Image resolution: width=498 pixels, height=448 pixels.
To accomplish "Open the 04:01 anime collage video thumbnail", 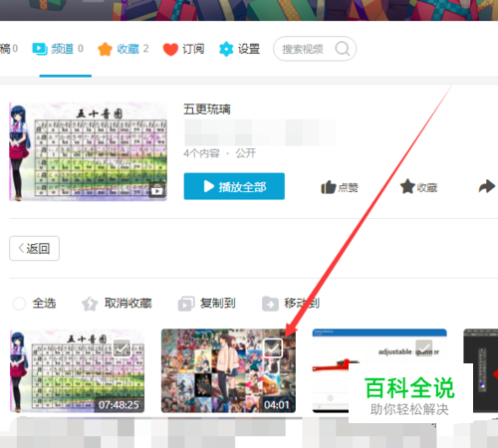I will [228, 370].
